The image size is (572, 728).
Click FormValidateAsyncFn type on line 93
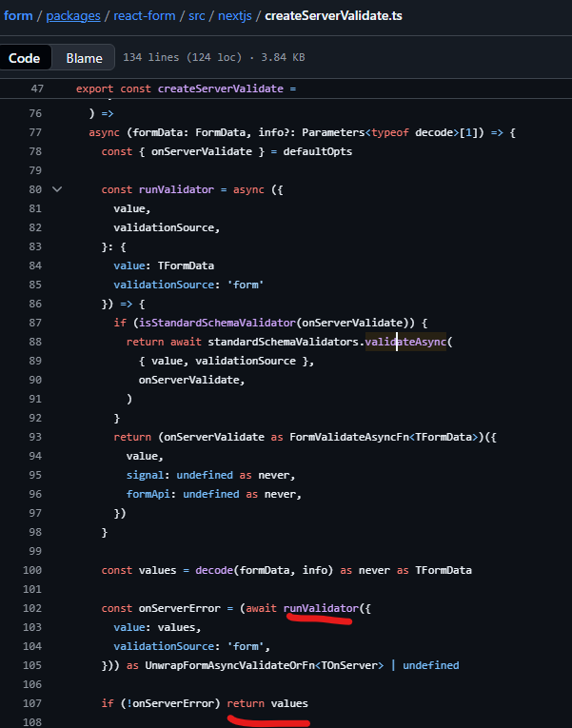[350, 437]
